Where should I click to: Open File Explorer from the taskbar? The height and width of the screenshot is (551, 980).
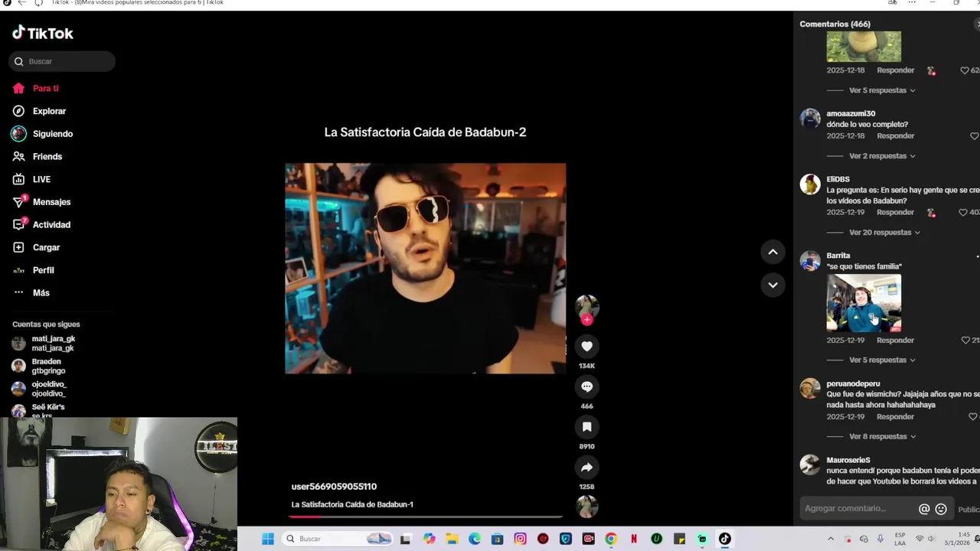click(452, 539)
